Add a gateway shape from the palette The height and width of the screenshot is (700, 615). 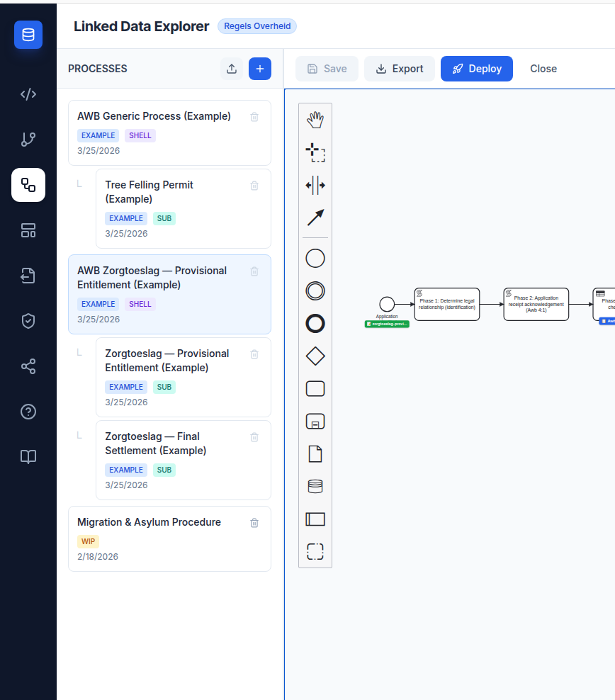(315, 356)
